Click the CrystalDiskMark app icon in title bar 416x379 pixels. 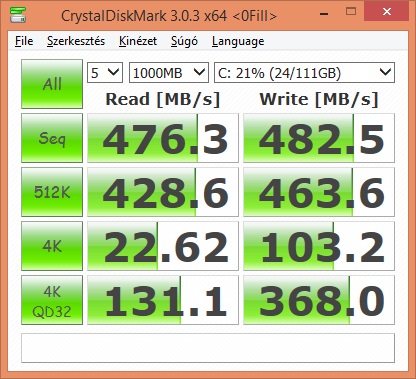[18, 14]
